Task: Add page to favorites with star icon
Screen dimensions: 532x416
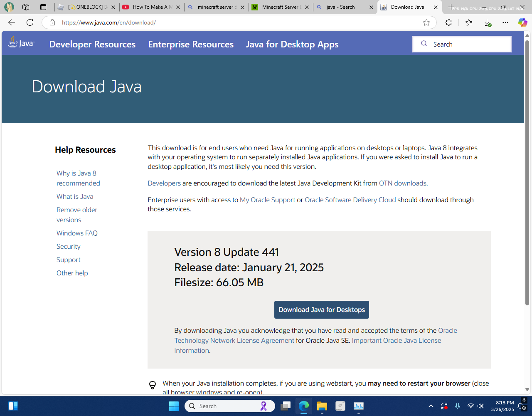Action: tap(426, 22)
